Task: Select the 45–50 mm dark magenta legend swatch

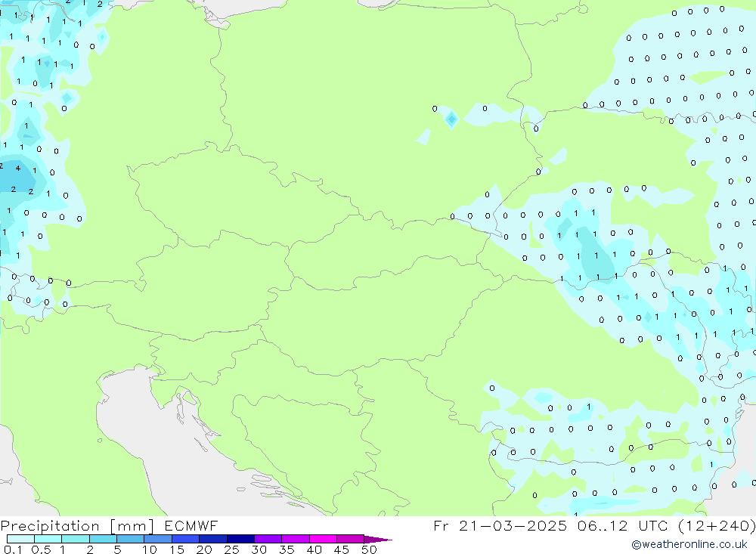Action: 350,539
